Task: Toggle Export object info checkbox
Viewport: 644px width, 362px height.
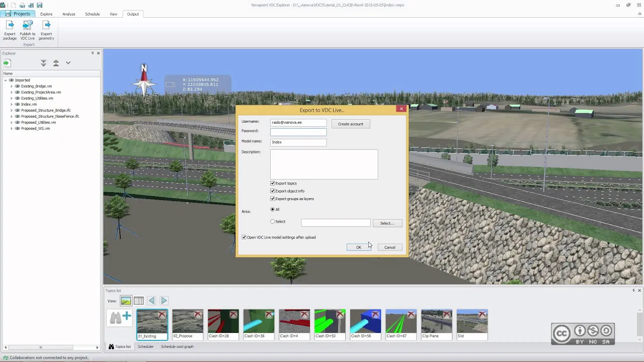Action: coord(273,191)
